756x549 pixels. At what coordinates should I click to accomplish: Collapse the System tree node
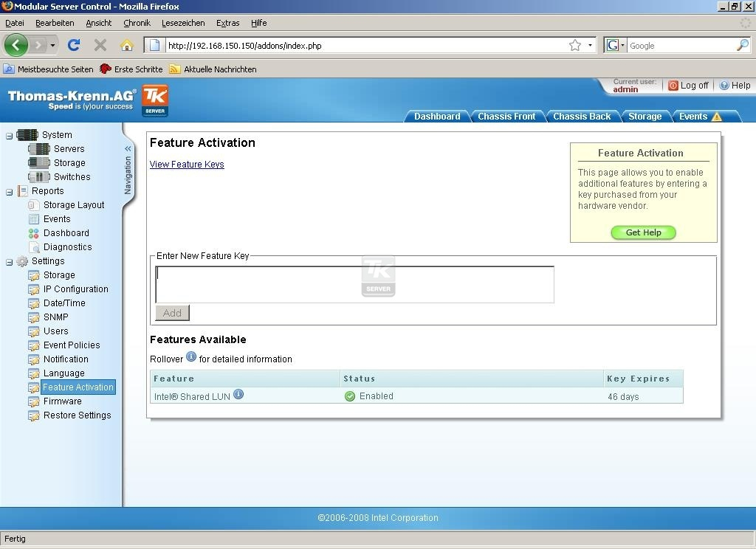click(x=10, y=135)
